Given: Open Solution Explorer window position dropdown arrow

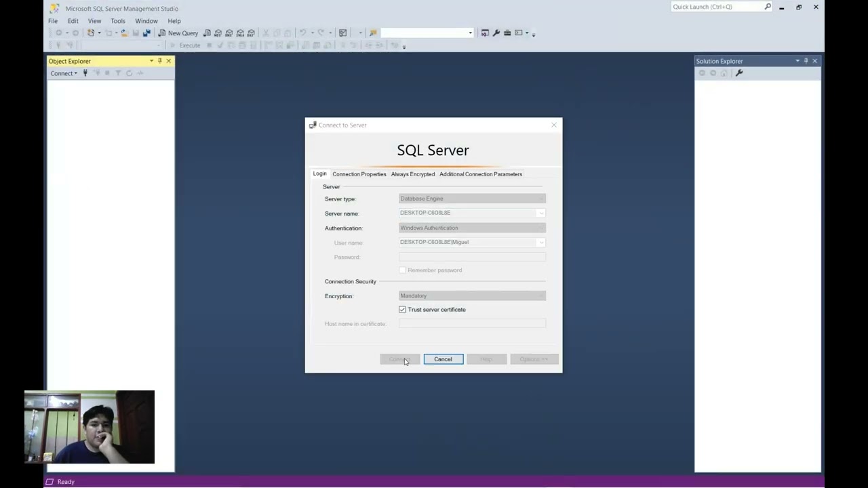Looking at the screenshot, I should click(x=797, y=61).
